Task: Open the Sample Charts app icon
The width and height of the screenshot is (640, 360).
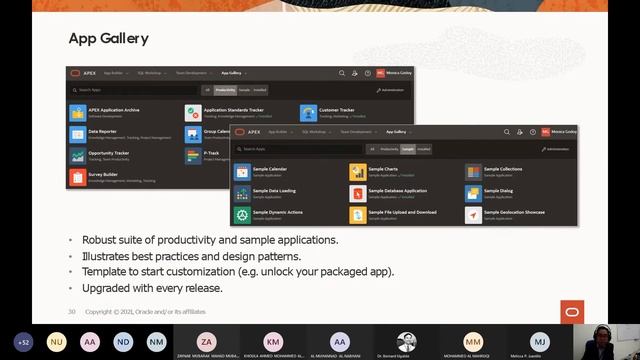Action: 358,172
